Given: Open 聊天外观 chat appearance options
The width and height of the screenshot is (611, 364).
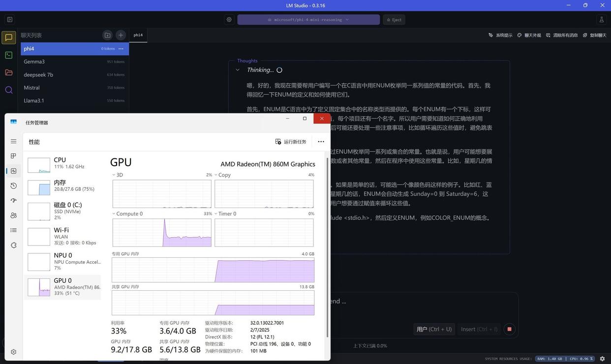Looking at the screenshot, I should pos(529,35).
